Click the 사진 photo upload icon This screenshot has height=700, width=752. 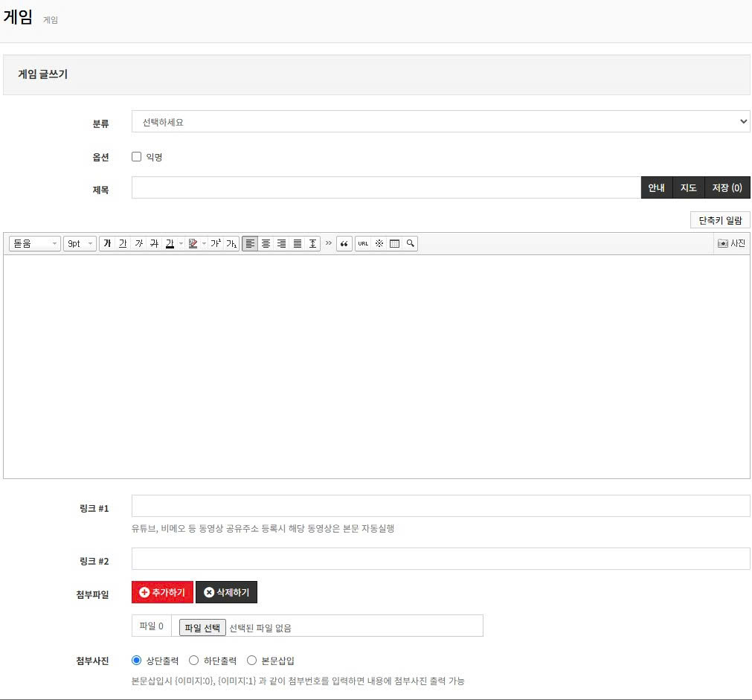731,244
